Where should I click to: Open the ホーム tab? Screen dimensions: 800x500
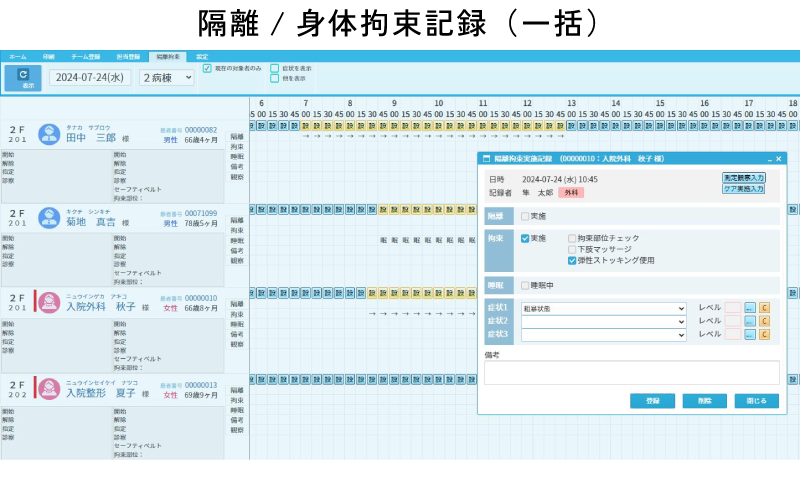18,57
